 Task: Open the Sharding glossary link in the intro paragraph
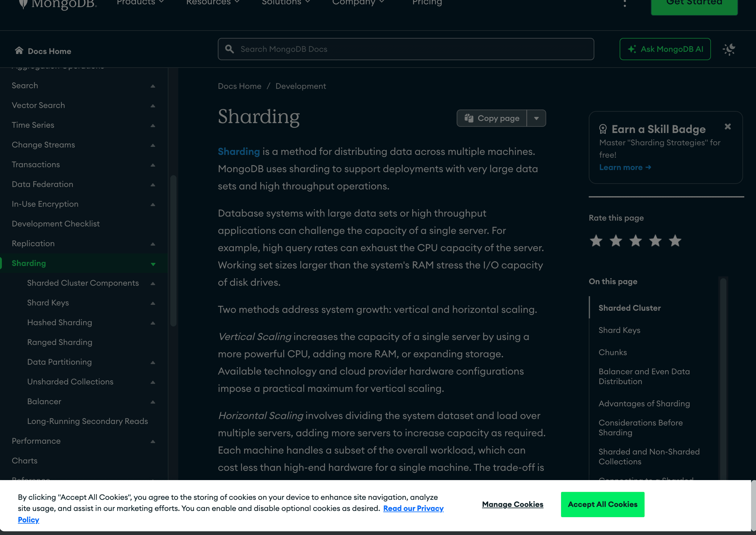[239, 151]
